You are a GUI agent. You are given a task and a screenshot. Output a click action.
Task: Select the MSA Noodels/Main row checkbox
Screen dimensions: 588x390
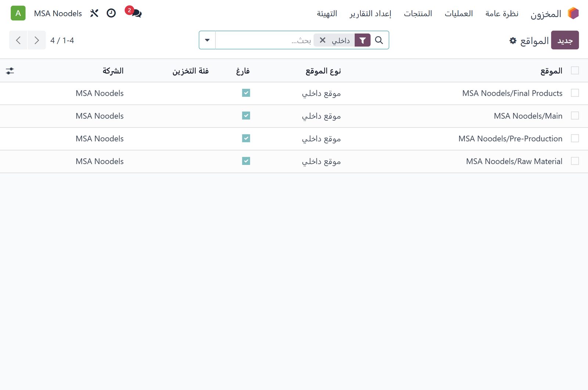(x=575, y=116)
